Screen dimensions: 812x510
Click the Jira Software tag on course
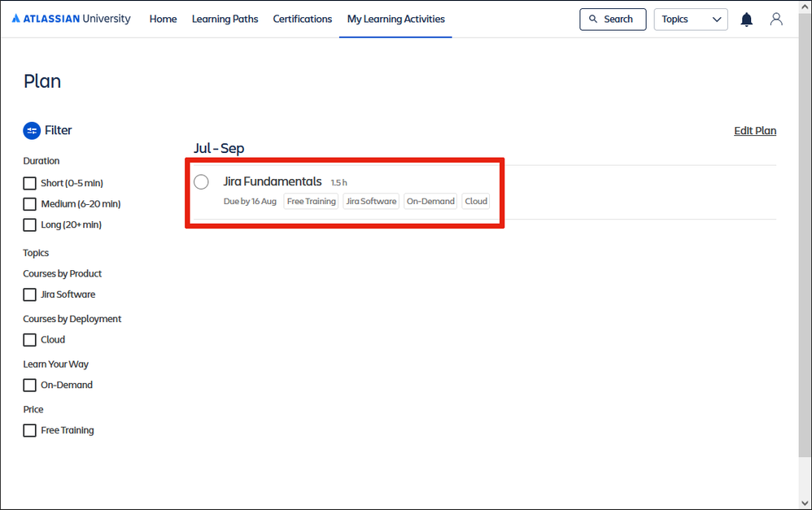coord(371,201)
